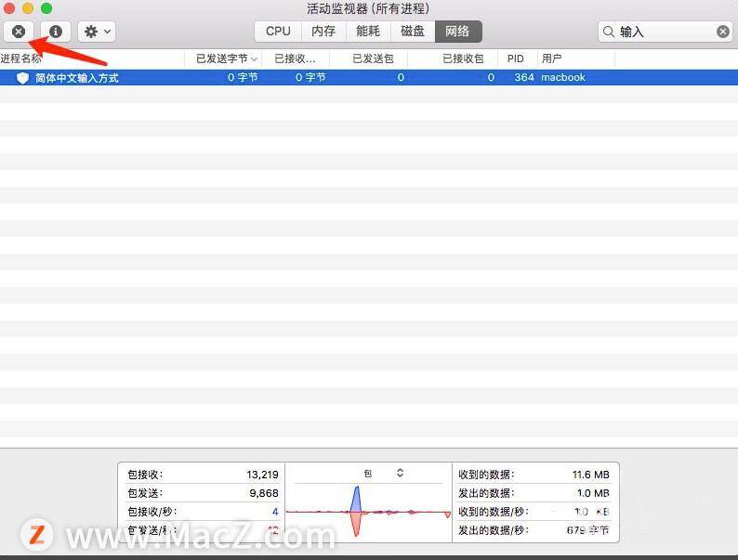Screen dimensions: 738x560
Task: Switch to the 磁盘 tab
Action: [x=413, y=32]
